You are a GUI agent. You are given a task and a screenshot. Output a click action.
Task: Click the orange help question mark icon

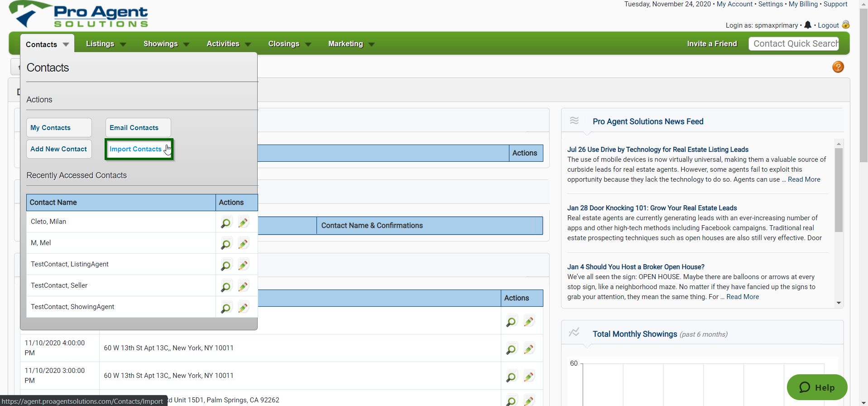[x=838, y=67]
